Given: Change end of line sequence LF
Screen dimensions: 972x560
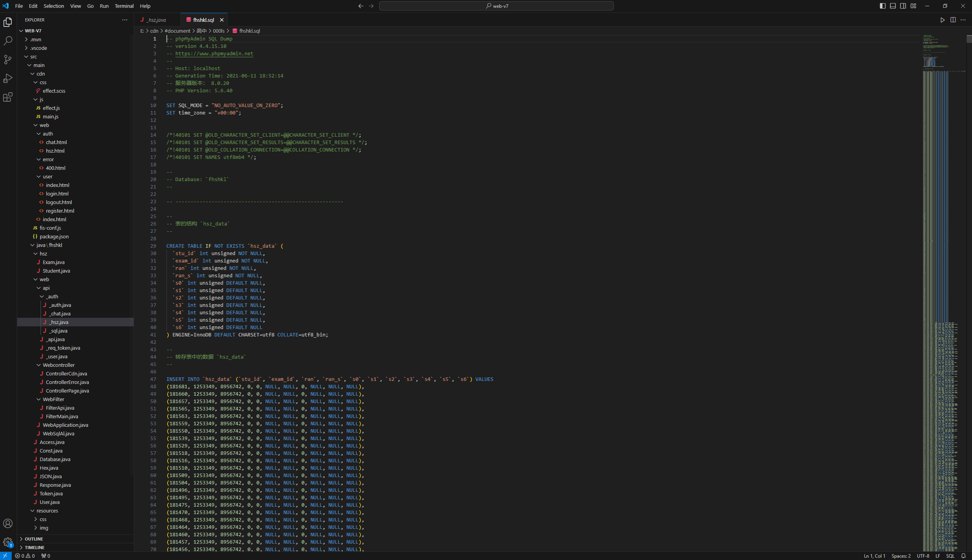Looking at the screenshot, I should [x=938, y=556].
